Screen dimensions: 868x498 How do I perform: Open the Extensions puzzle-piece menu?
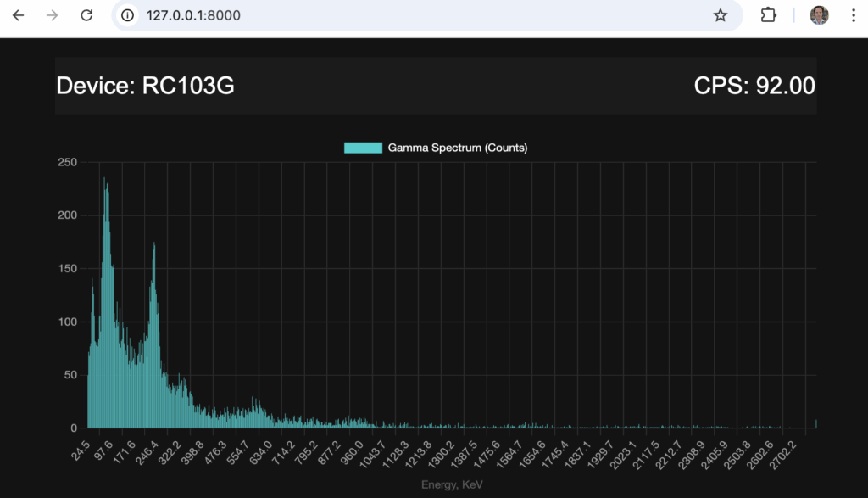768,15
